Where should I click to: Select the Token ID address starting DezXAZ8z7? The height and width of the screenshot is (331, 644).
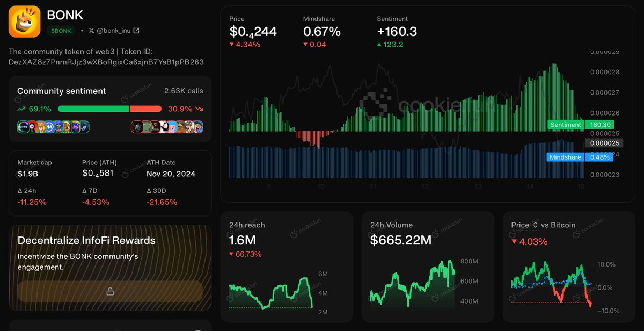[x=106, y=62]
